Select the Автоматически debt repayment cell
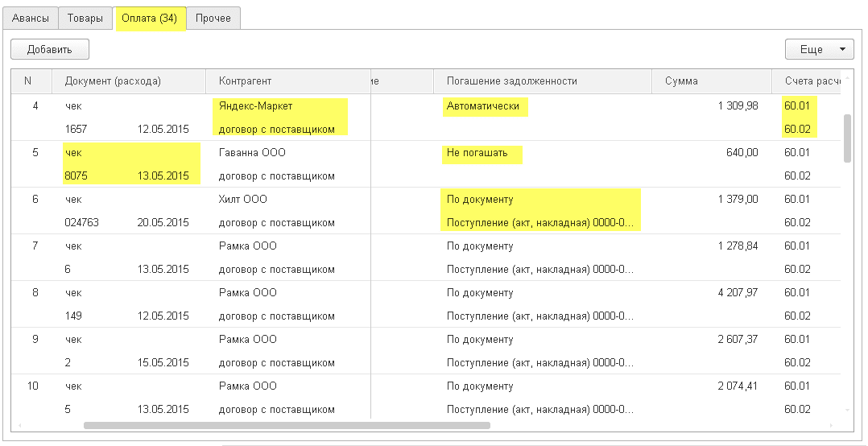 pyautogui.click(x=483, y=105)
